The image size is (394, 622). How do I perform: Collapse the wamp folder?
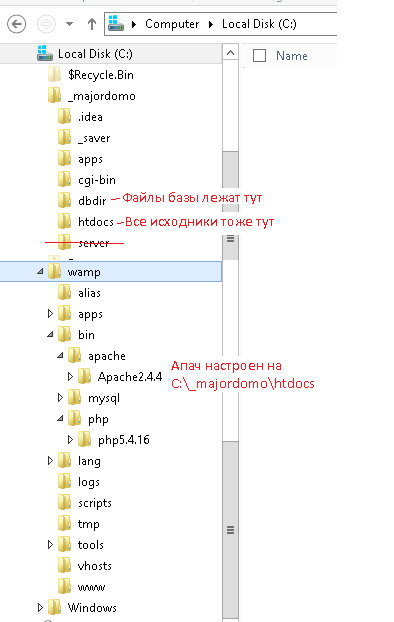click(x=40, y=272)
